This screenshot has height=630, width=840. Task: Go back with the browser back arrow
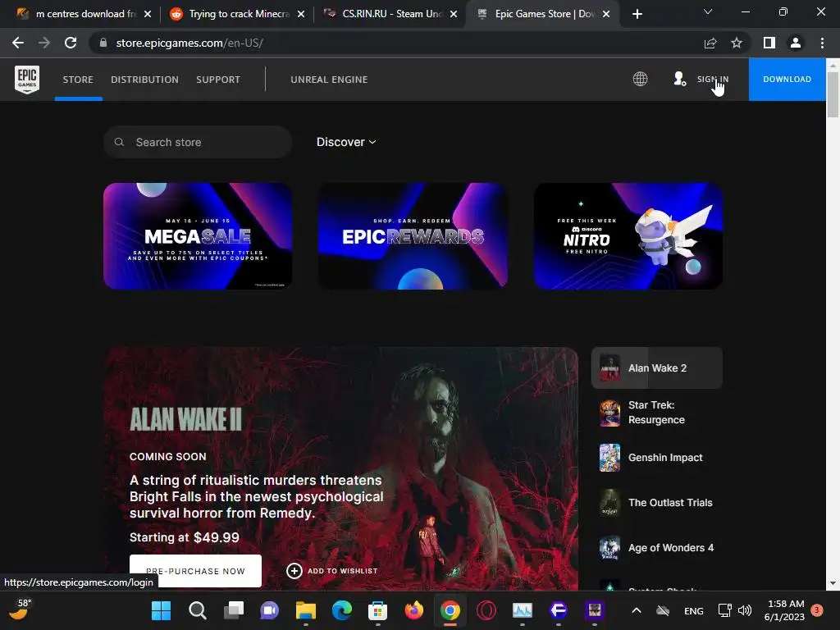(x=18, y=43)
